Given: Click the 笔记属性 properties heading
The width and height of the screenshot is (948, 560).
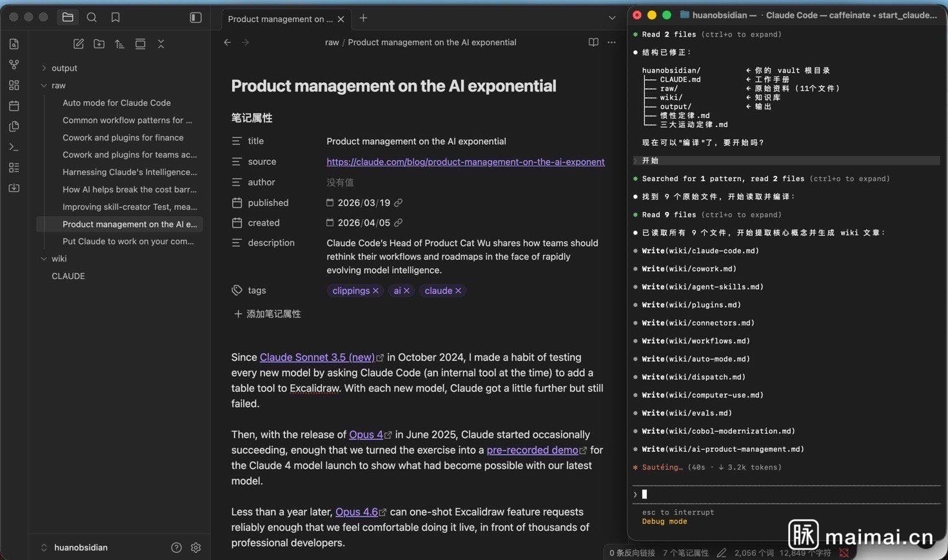Looking at the screenshot, I should coord(252,118).
